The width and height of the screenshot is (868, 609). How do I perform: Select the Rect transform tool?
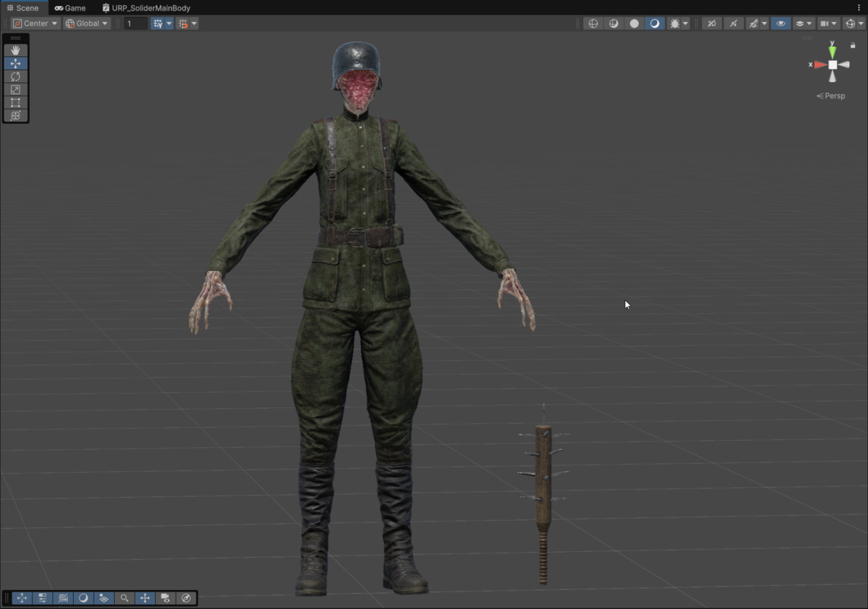[x=15, y=103]
